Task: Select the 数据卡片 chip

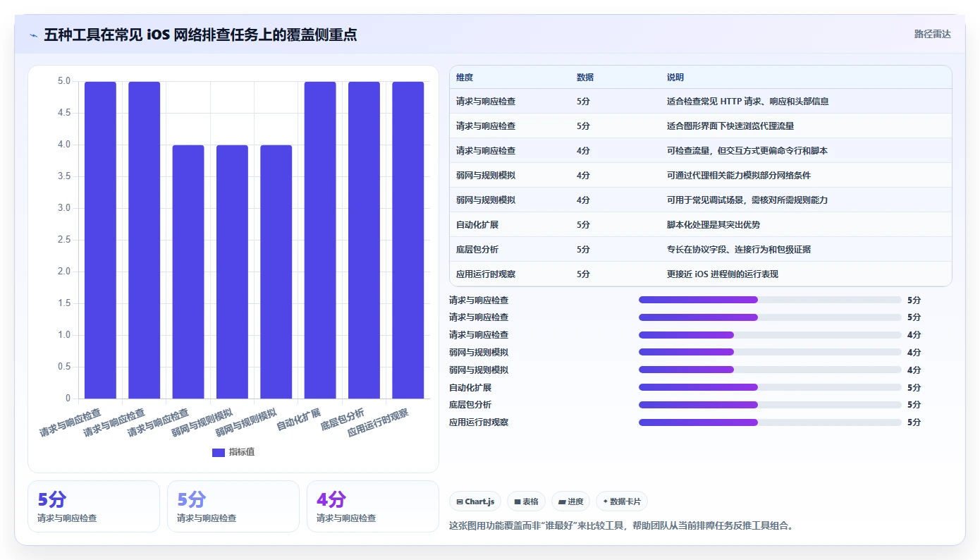Action: [621, 501]
